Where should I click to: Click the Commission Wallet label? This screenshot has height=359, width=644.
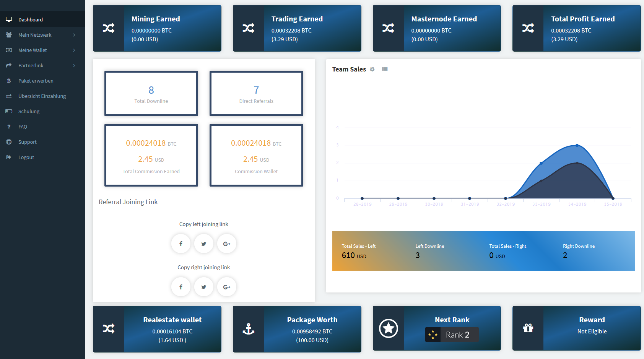(x=256, y=171)
